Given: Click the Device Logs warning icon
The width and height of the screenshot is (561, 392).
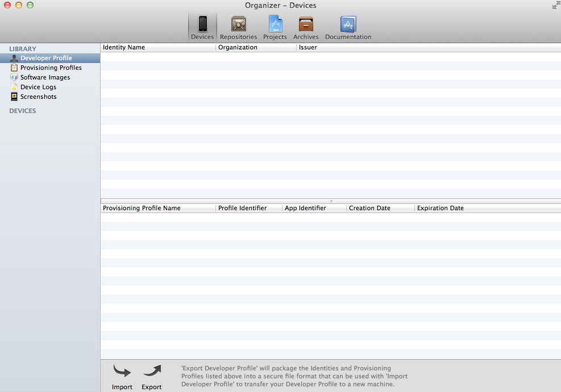Looking at the screenshot, I should pos(14,87).
